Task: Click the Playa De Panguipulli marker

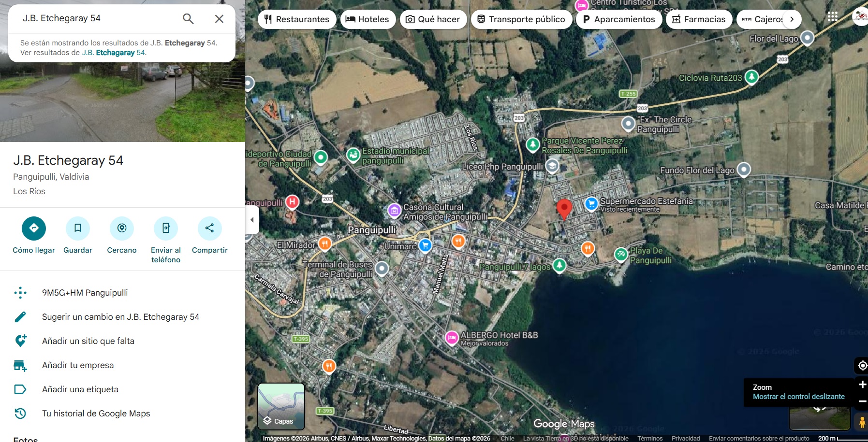Action: (621, 254)
